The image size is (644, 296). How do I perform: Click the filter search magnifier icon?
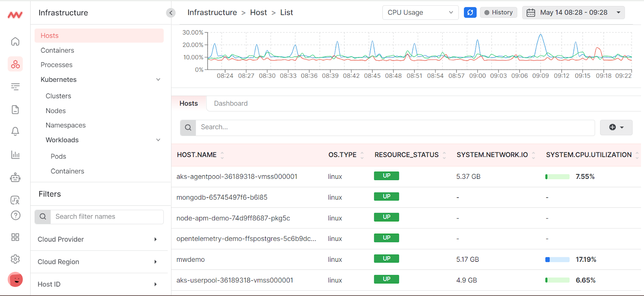[x=43, y=217]
